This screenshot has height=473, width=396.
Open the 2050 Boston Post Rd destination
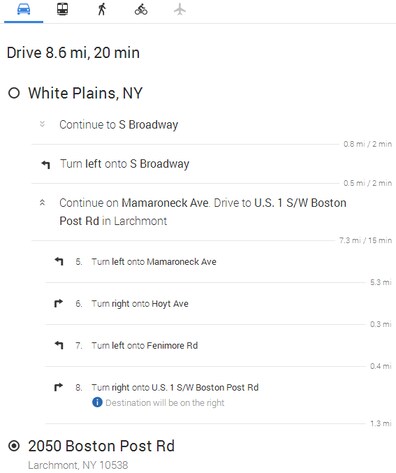click(101, 446)
